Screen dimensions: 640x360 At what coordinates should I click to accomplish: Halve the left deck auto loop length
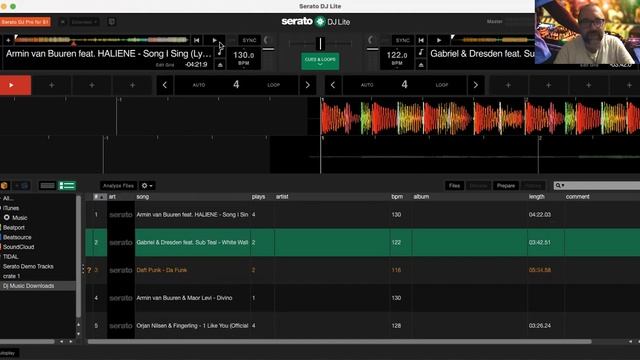pos(165,85)
